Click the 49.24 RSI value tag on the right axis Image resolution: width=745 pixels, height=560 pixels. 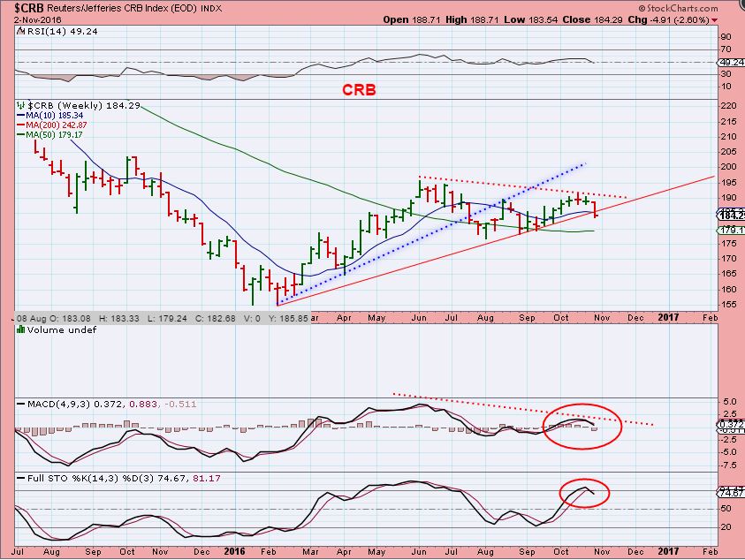(x=732, y=62)
